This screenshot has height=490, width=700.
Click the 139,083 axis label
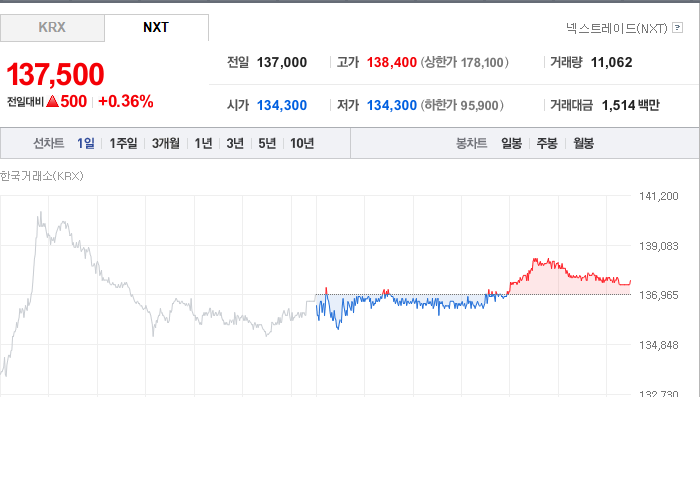[658, 246]
